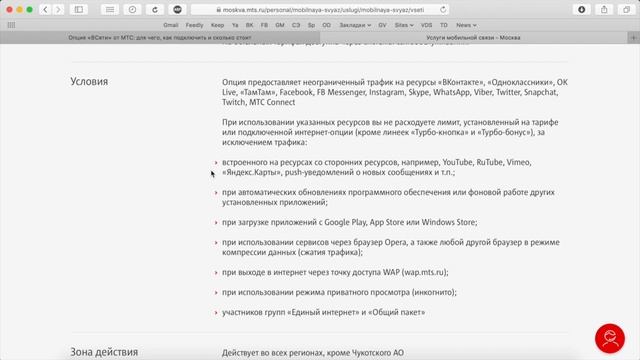Open the favorites grid icon
The image size is (640, 360).
click(11, 25)
